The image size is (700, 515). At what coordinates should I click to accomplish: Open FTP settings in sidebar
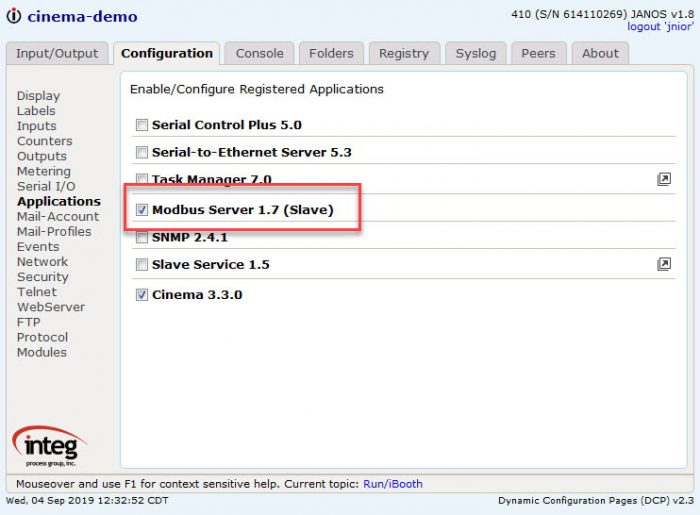pos(29,322)
